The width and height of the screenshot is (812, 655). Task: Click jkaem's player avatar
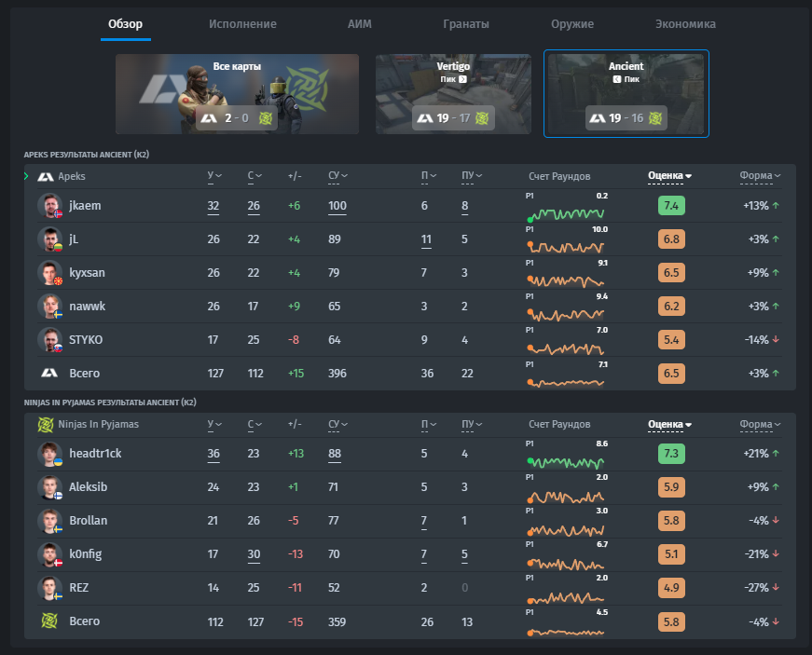click(49, 205)
